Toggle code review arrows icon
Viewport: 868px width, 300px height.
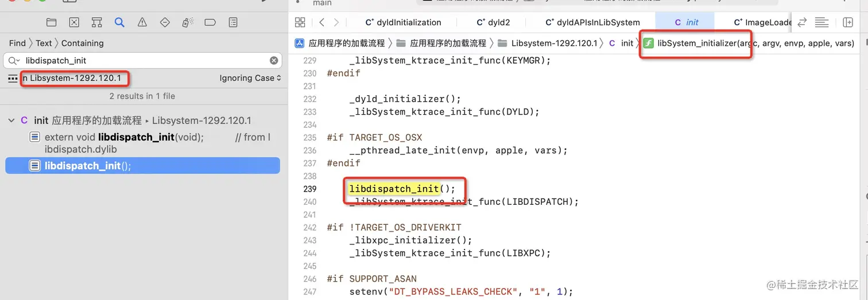tap(803, 22)
